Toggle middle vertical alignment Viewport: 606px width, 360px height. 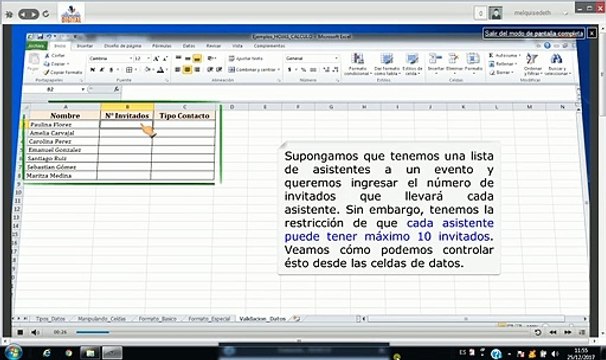[x=187, y=58]
